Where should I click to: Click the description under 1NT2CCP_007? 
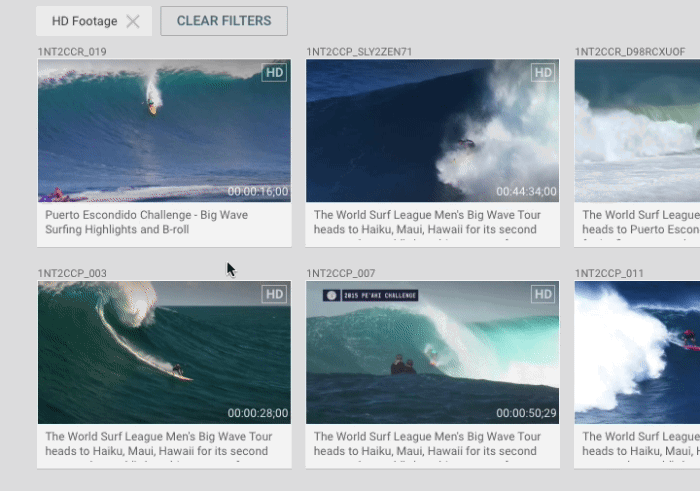[x=427, y=446]
